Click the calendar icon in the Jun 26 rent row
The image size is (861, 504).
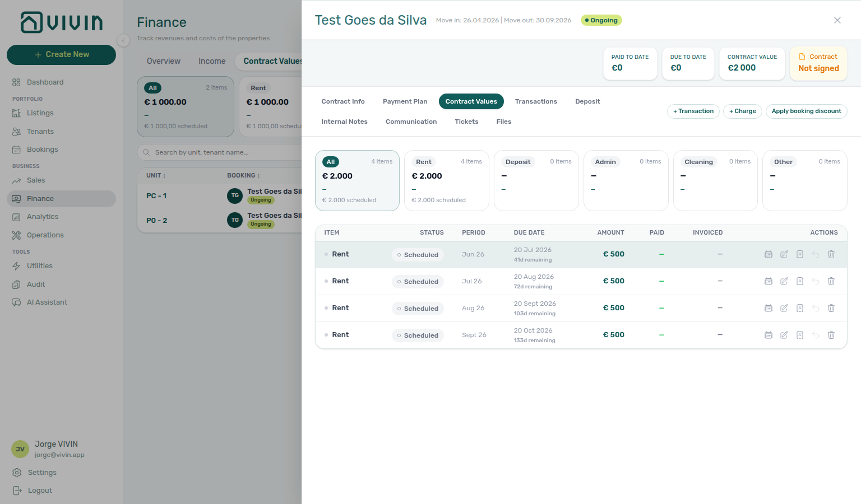tap(769, 254)
